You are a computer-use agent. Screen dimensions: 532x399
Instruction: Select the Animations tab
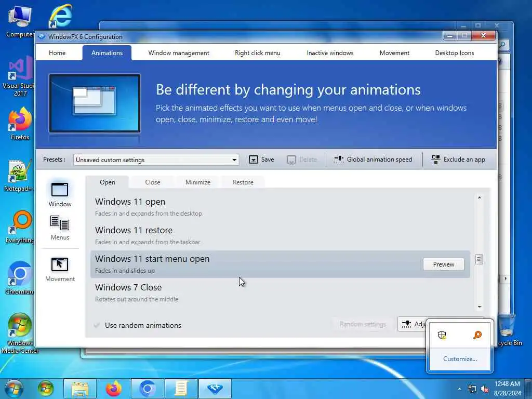pos(107,53)
